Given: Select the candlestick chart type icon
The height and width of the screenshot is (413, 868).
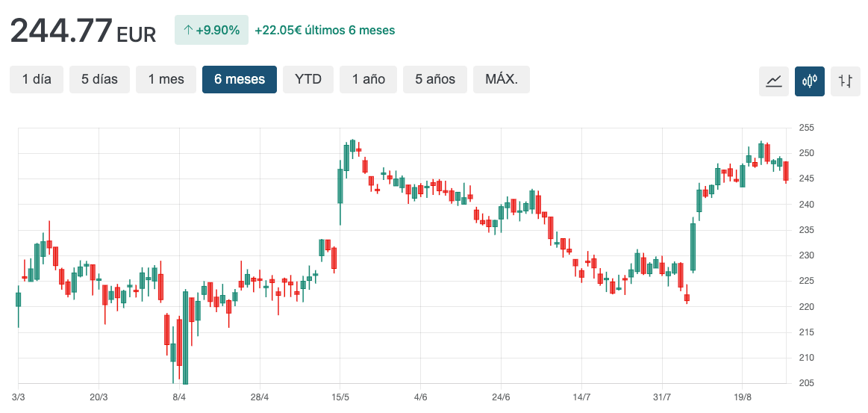Looking at the screenshot, I should 809,81.
